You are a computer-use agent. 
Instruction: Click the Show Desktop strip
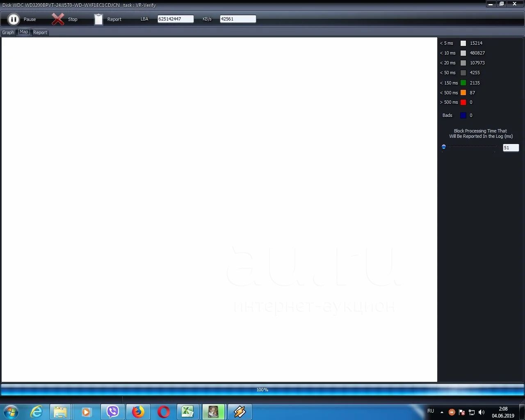[522, 411]
